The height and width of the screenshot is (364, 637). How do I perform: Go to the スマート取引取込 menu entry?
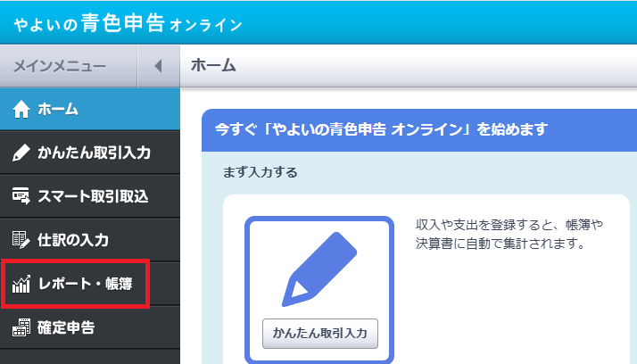pyautogui.click(x=93, y=196)
